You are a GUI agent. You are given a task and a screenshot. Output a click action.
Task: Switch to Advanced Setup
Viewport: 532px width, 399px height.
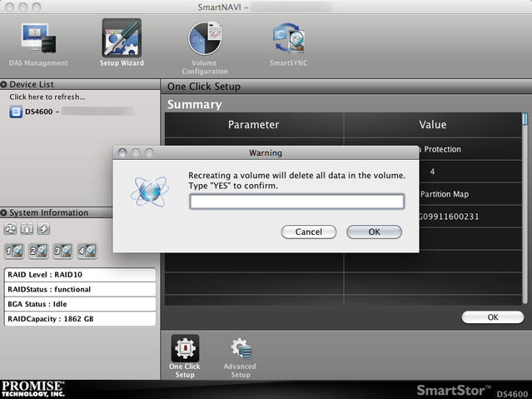[x=240, y=355]
